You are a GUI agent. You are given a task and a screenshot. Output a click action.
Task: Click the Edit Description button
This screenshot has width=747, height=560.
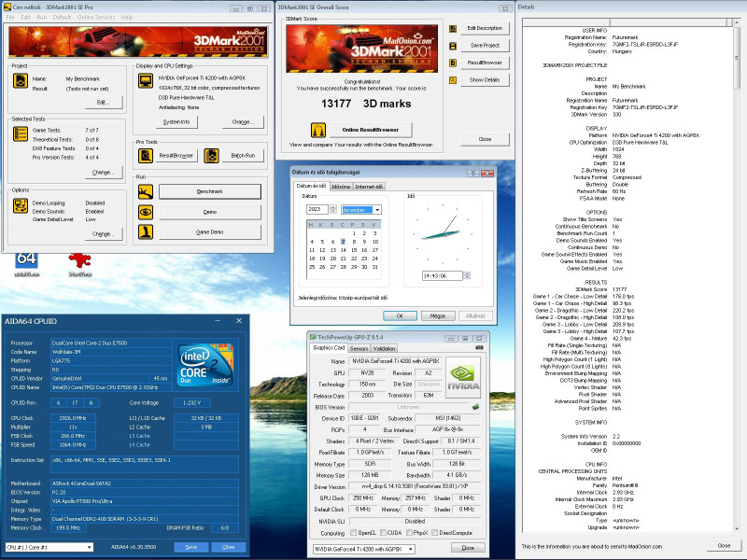[485, 28]
